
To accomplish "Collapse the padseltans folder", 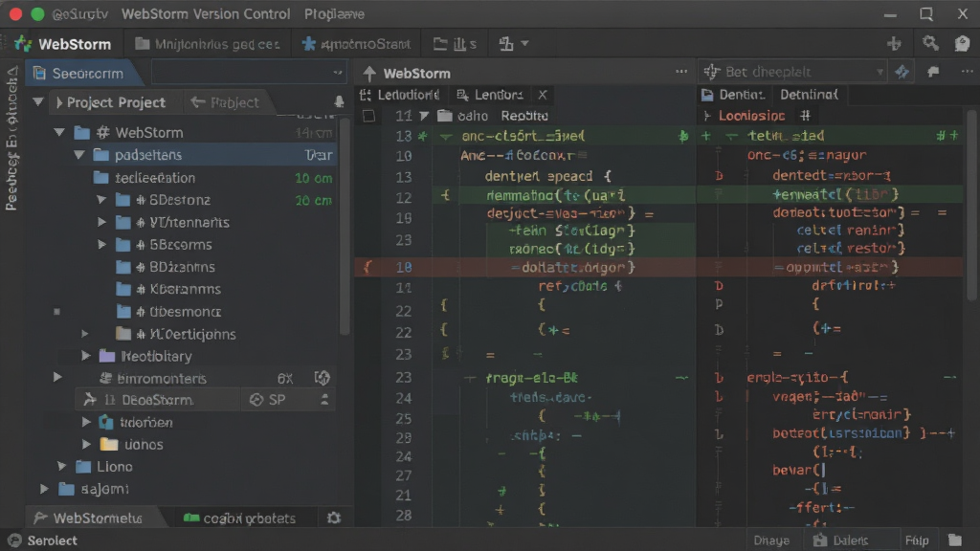I will tap(79, 154).
